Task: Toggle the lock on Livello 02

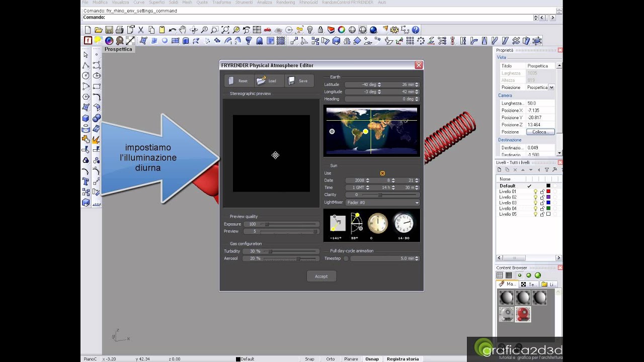Action: coord(542,197)
